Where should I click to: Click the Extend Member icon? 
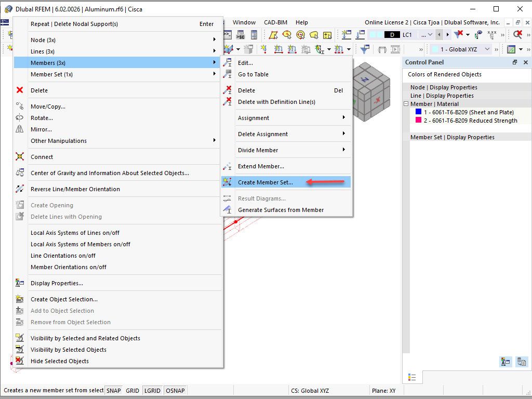(228, 166)
